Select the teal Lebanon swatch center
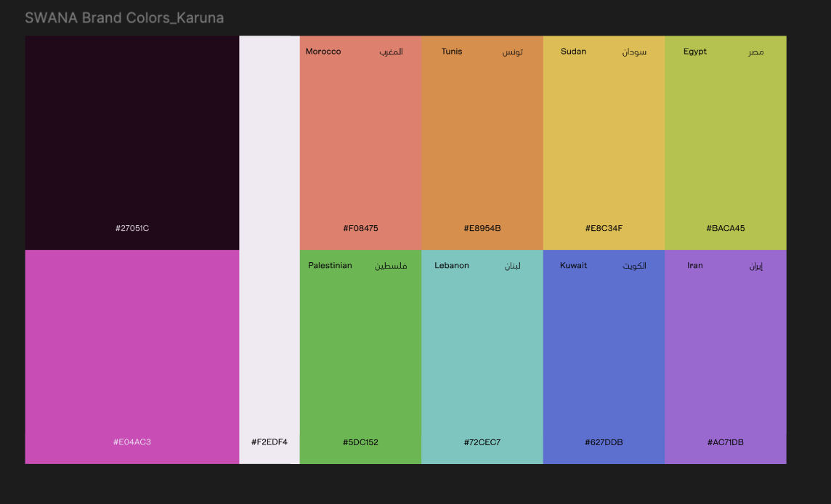The image size is (831, 504). (x=482, y=356)
